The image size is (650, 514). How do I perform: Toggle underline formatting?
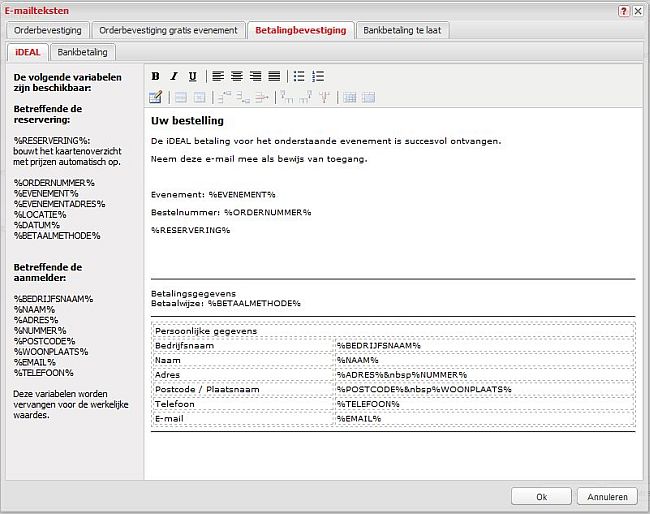tap(192, 76)
